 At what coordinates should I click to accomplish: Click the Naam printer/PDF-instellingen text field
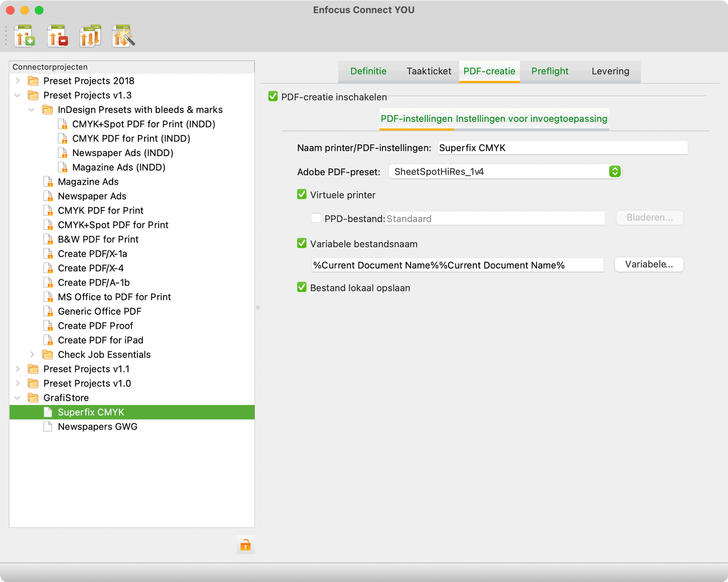click(562, 148)
